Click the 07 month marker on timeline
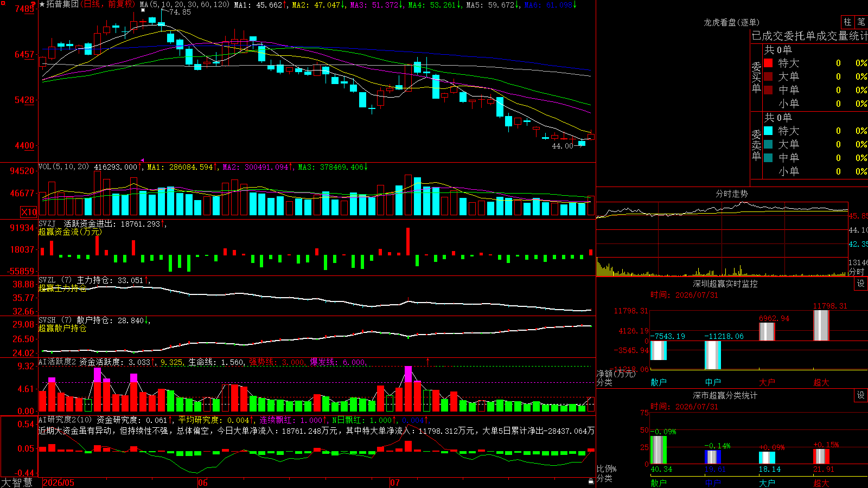 394,483
